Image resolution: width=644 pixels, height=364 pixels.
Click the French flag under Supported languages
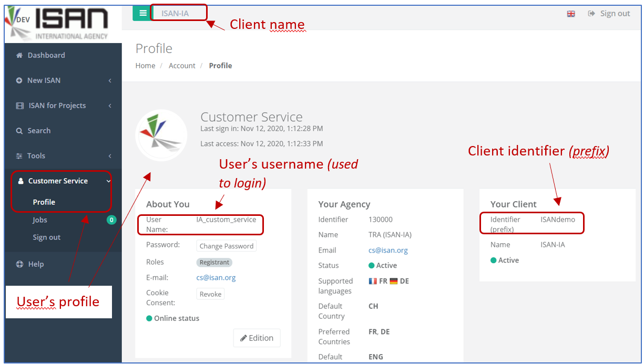[x=373, y=281]
